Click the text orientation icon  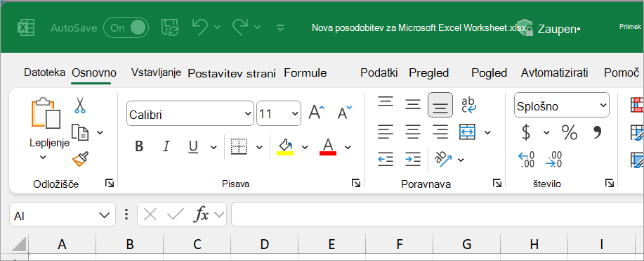[x=442, y=159]
